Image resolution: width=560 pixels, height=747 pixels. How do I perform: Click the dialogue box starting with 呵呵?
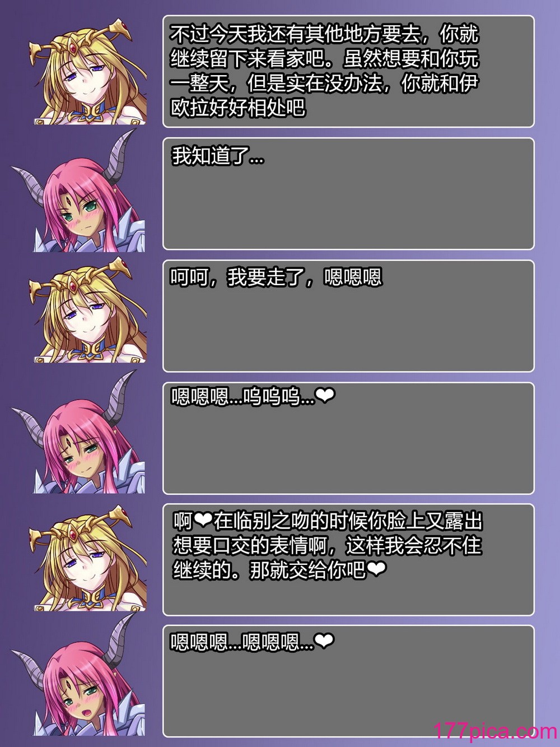(348, 315)
